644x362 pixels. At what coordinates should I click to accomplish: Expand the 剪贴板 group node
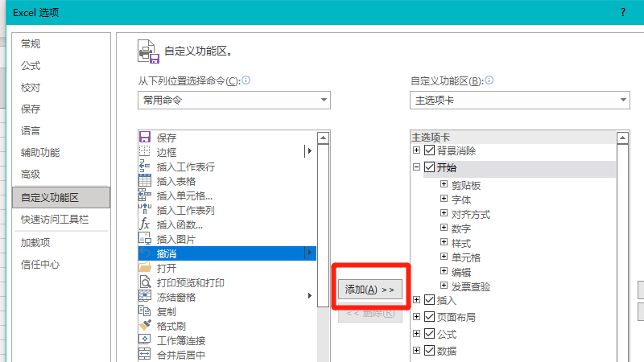(444, 185)
